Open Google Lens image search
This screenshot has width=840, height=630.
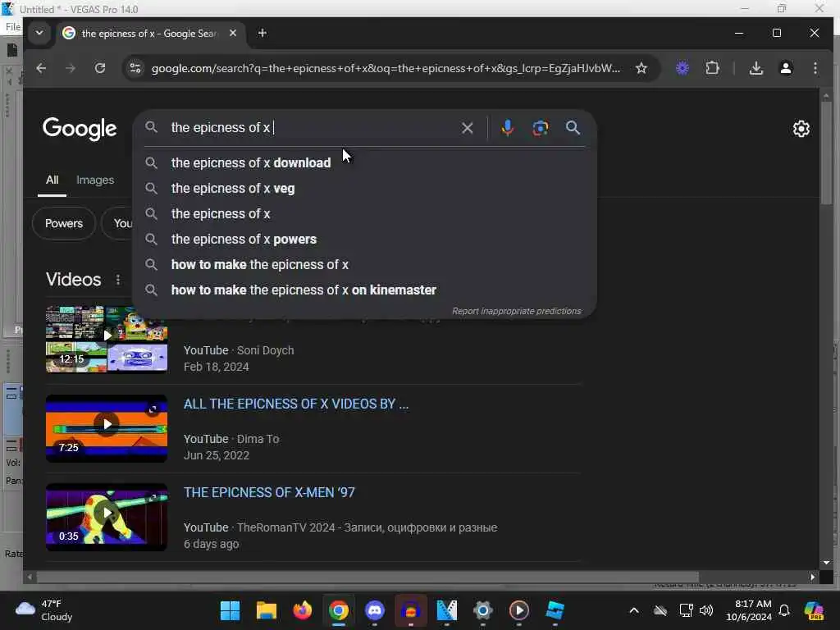[x=540, y=128]
